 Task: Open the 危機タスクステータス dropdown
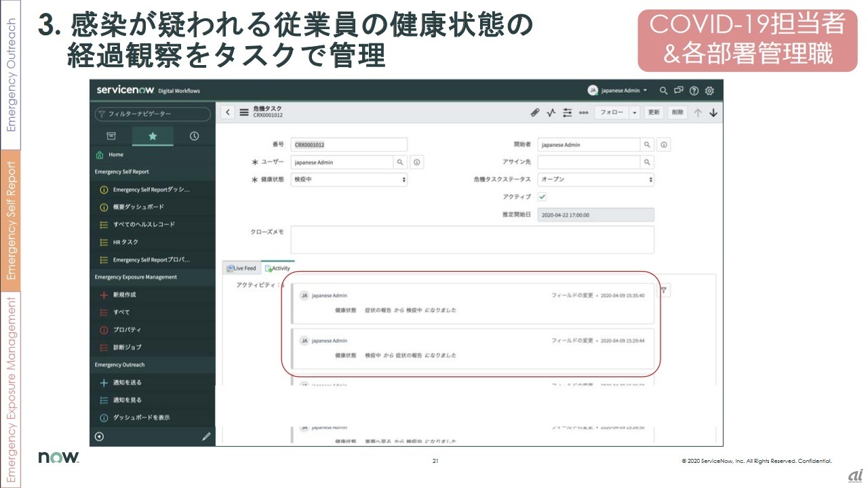pos(595,180)
